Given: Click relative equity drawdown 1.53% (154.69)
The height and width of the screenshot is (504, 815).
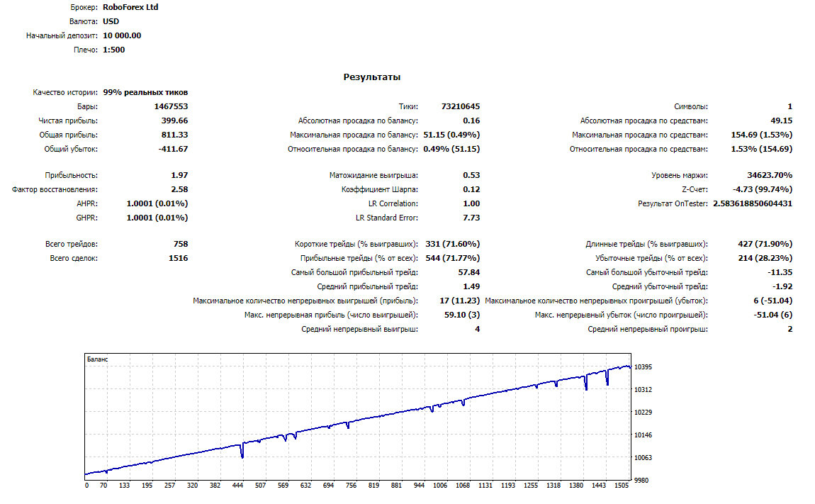Looking at the screenshot, I should tap(761, 149).
